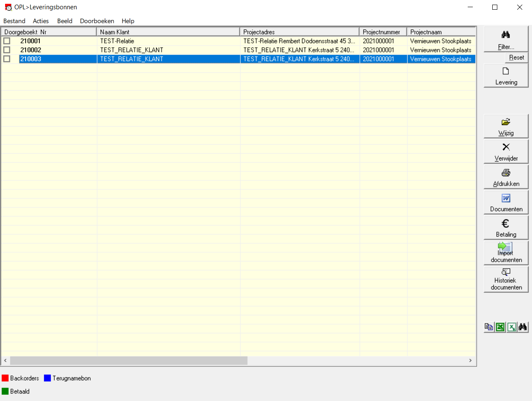
Task: Click Kerkstraat address in row 210002
Action: coord(299,50)
